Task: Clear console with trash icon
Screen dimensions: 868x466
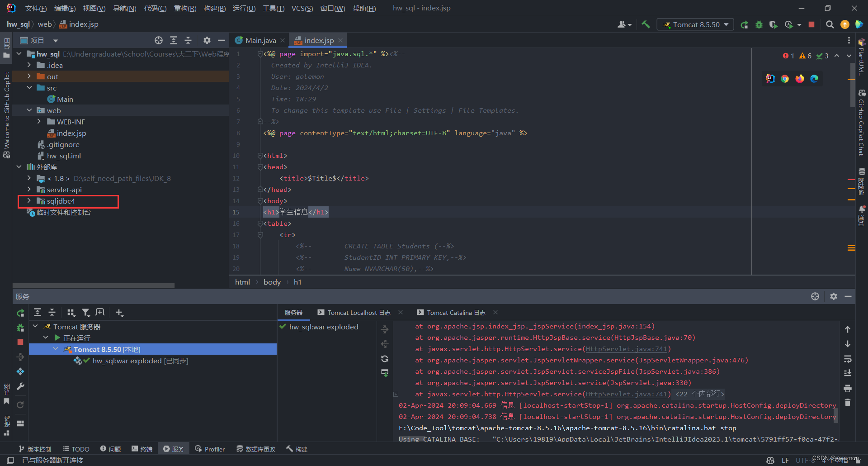Action: [848, 403]
